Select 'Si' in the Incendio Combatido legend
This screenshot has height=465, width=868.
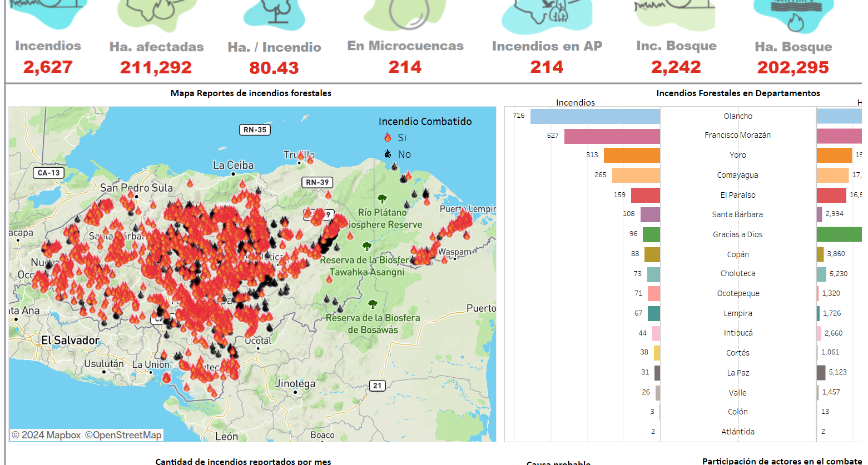402,137
